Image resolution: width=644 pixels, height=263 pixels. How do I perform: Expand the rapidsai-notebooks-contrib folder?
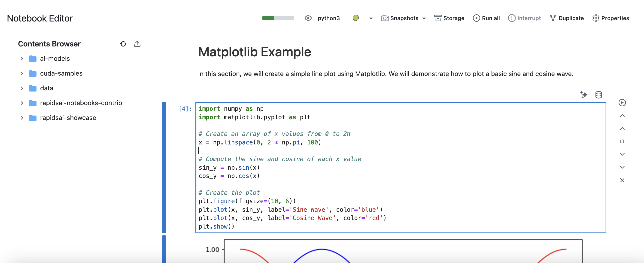coord(22,103)
